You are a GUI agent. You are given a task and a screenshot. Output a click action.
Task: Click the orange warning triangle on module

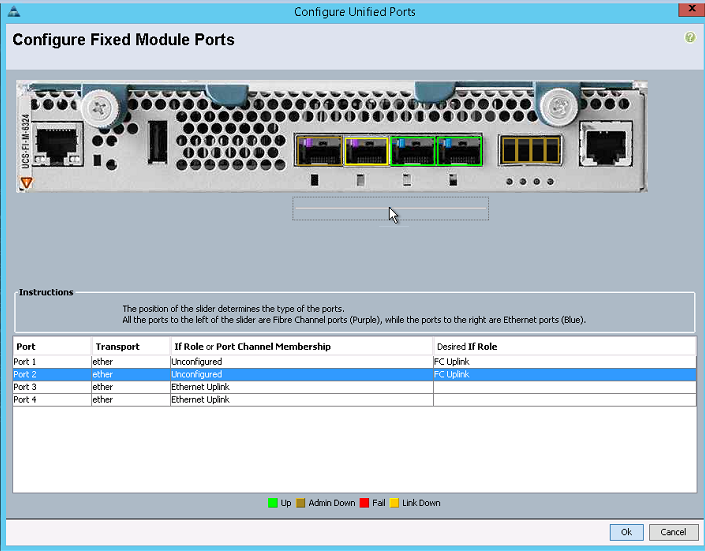click(x=26, y=183)
